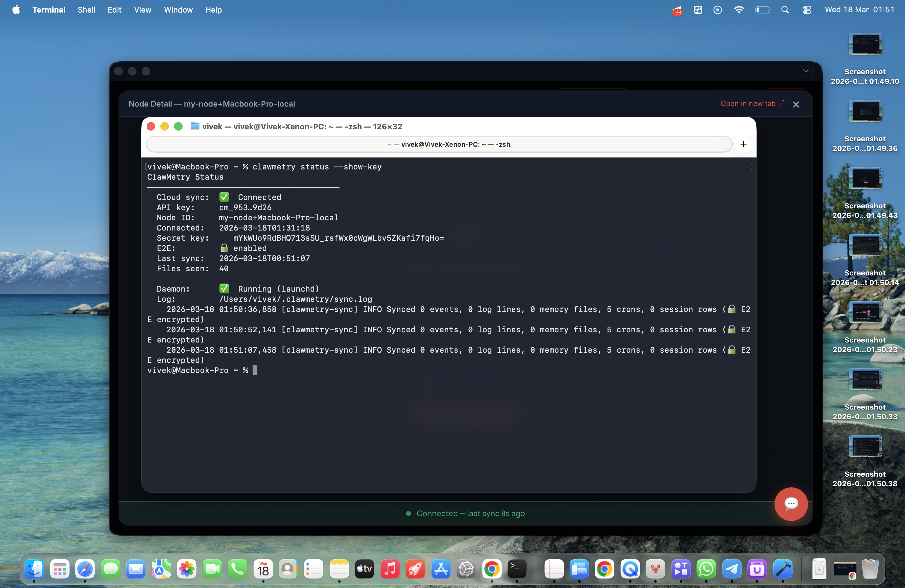Click the red chat bubble floating button

(x=791, y=504)
